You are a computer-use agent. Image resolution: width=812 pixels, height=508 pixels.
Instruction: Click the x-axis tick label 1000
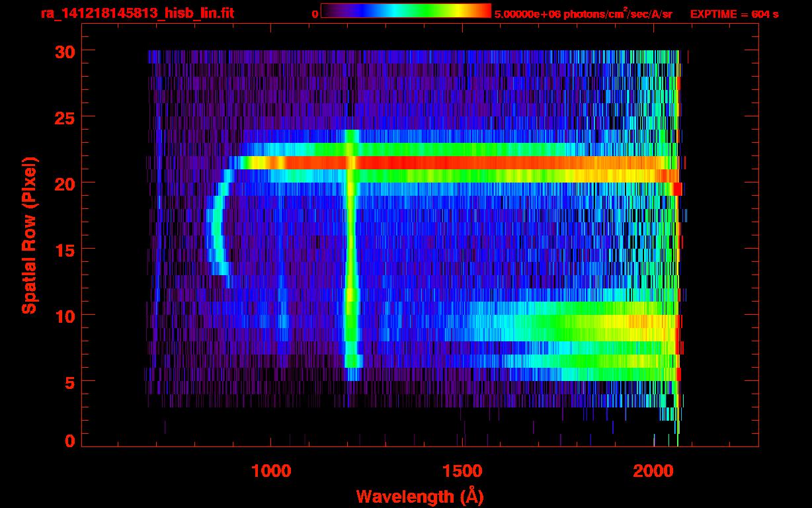click(271, 470)
